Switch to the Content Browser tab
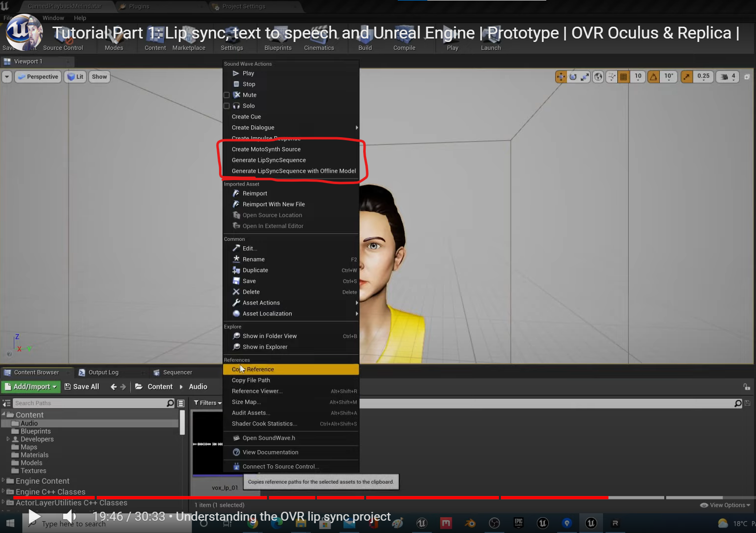Image resolution: width=756 pixels, height=533 pixels. click(x=37, y=373)
